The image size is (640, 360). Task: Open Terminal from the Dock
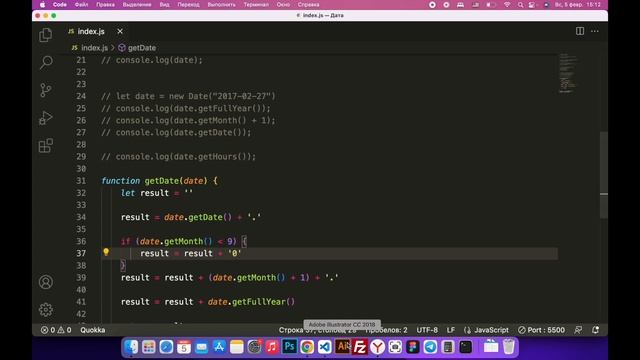click(465, 347)
